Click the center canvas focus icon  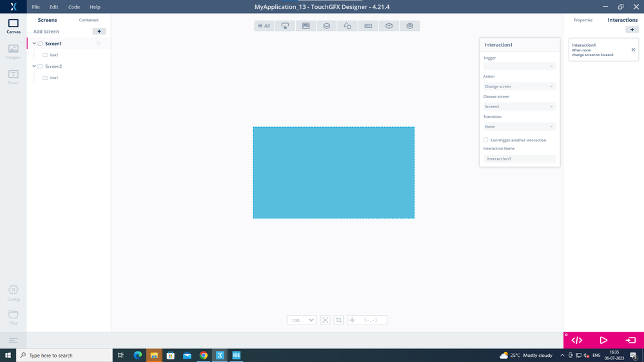(x=326, y=320)
